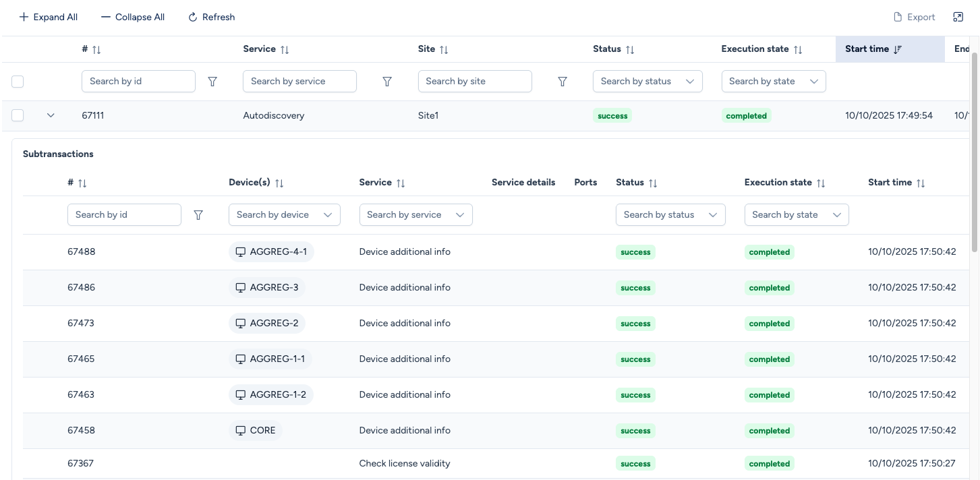Click Expand All button
This screenshot has height=480, width=980.
pyautogui.click(x=48, y=17)
